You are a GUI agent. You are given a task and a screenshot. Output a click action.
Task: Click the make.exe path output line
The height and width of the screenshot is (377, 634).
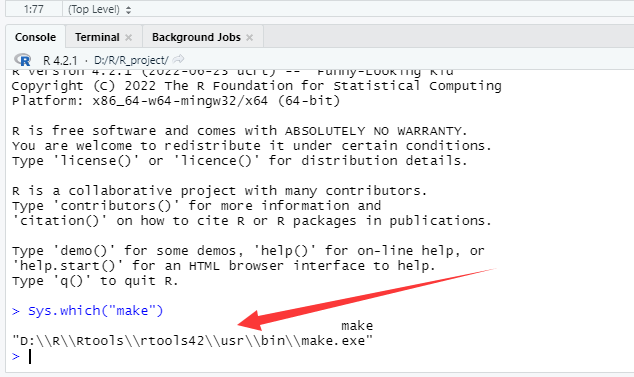192,341
